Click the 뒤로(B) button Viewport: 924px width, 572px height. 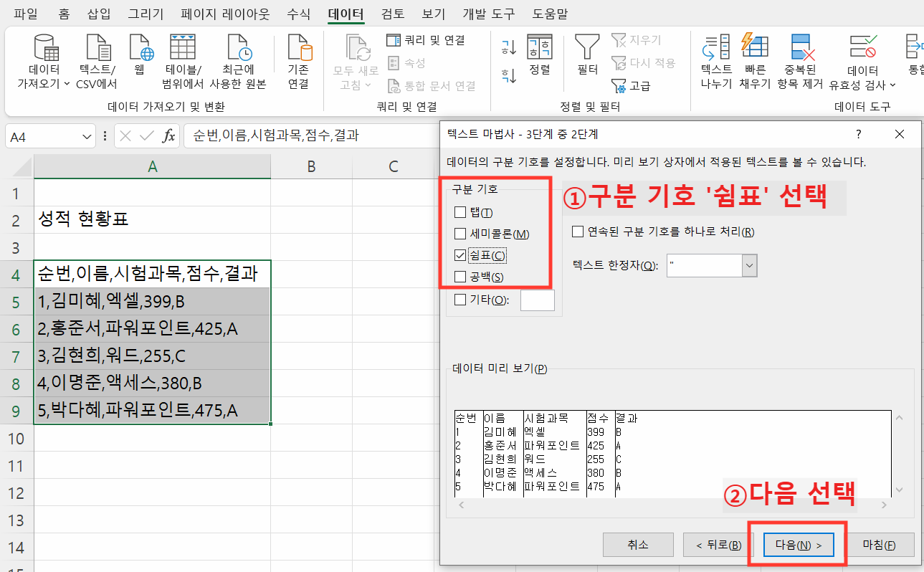click(x=718, y=544)
